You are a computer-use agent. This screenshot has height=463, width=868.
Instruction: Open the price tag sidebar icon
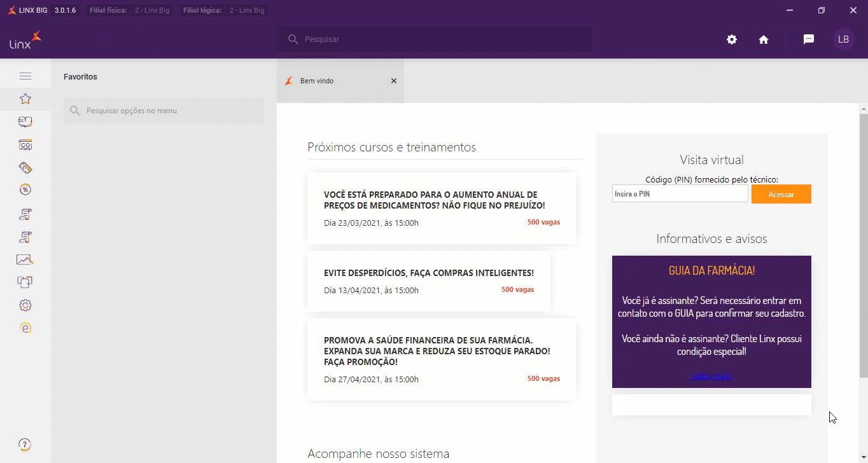tap(25, 168)
